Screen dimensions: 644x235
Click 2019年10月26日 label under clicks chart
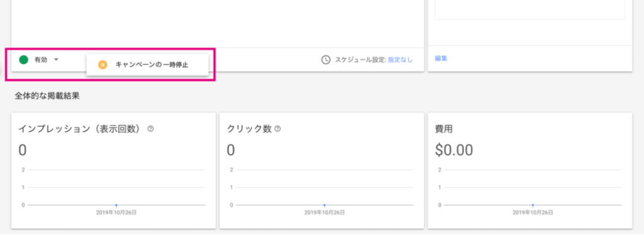325,213
